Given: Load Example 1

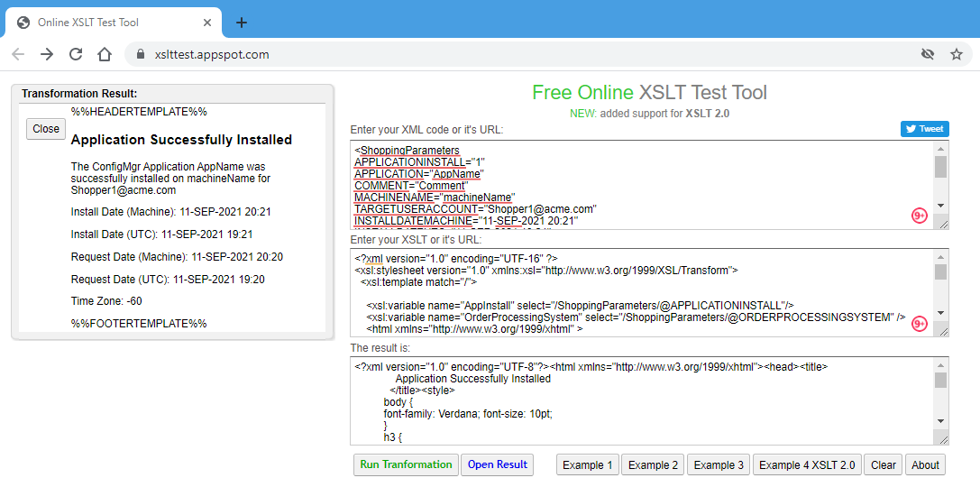Looking at the screenshot, I should click(588, 464).
